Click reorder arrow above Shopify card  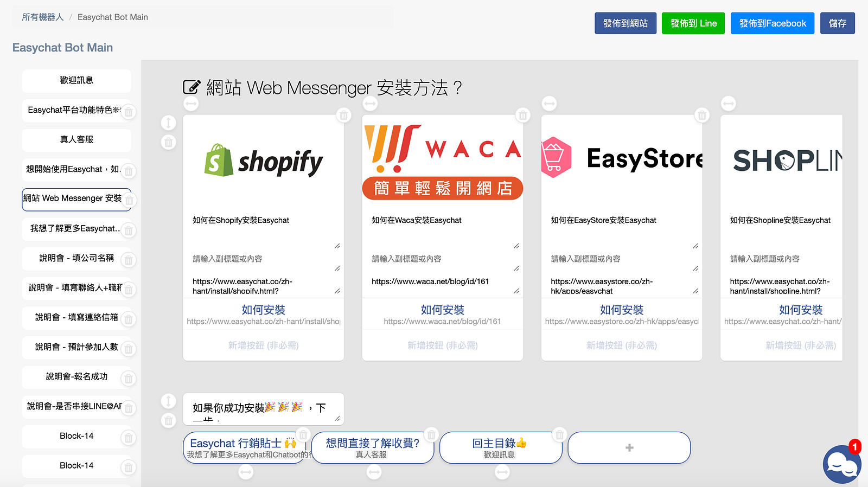[191, 103]
